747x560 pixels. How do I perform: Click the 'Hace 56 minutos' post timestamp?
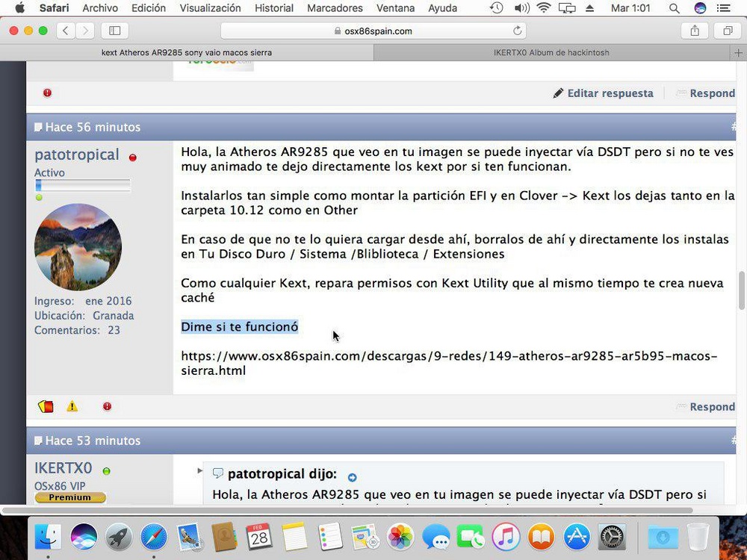(93, 127)
